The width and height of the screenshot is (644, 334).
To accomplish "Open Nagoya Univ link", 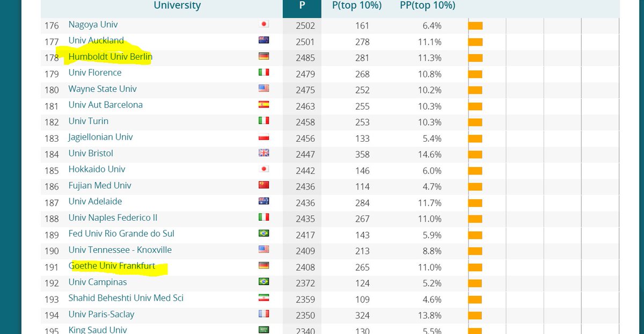I will pos(93,25).
